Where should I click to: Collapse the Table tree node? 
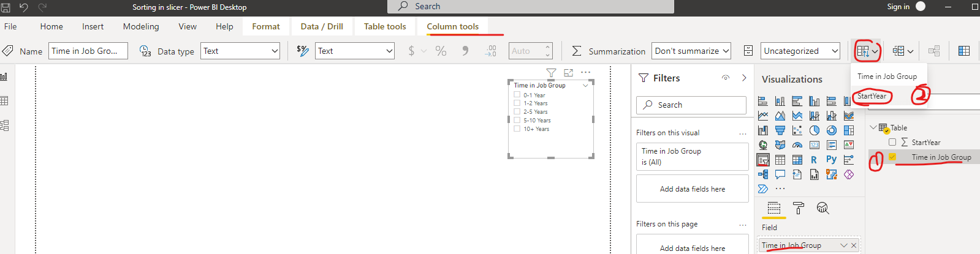[873, 127]
